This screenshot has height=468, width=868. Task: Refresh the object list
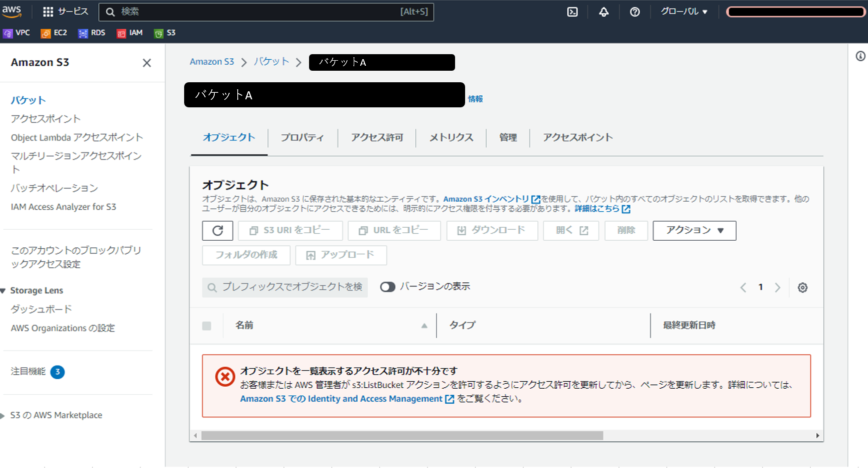[x=217, y=230]
